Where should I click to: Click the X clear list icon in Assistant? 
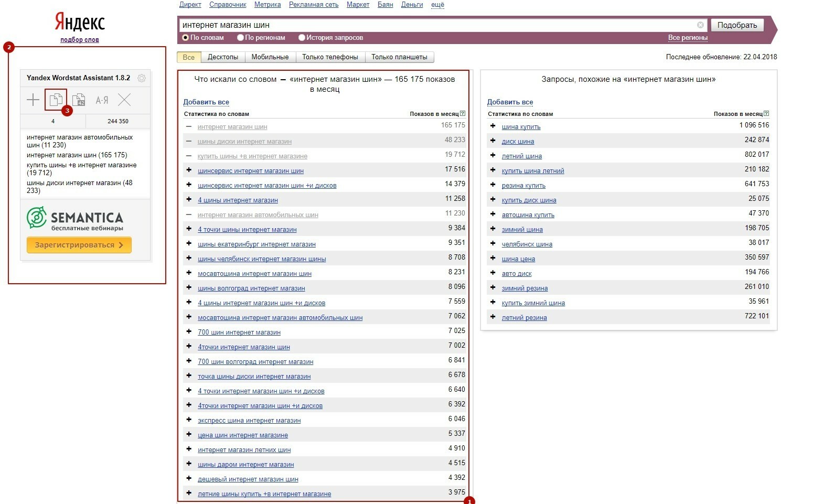pos(124,100)
